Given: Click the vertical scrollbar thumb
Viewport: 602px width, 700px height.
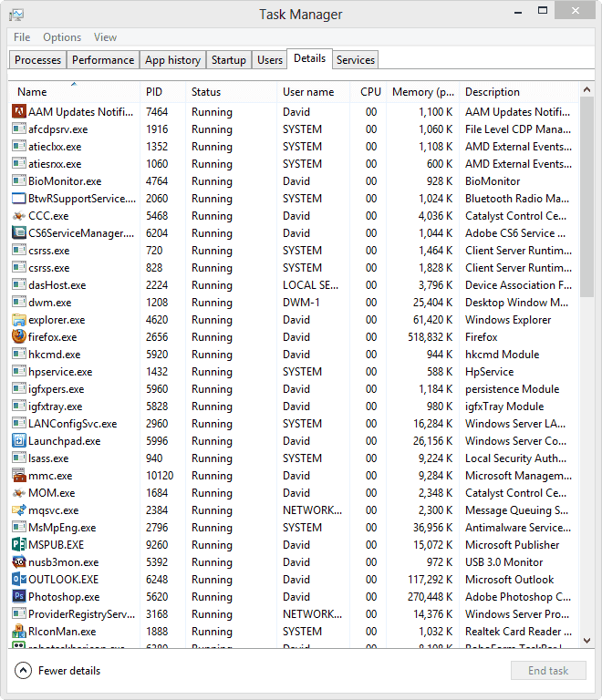Looking at the screenshot, I should [586, 197].
